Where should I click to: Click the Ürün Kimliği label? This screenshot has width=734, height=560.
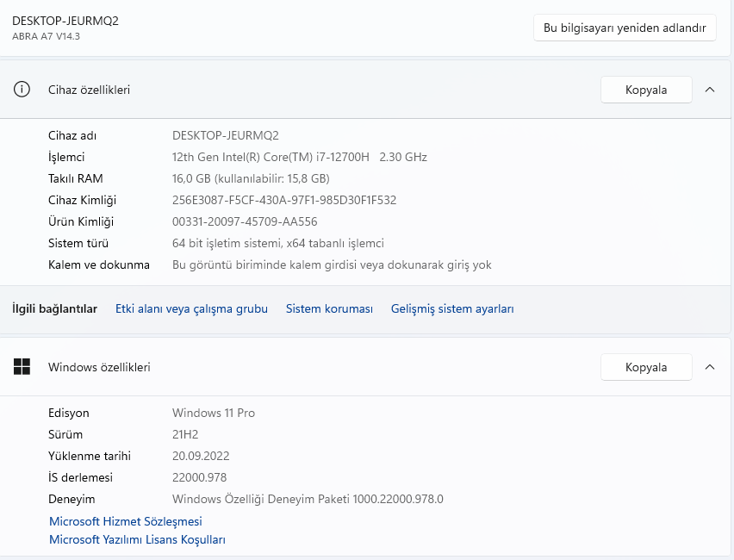pos(80,221)
